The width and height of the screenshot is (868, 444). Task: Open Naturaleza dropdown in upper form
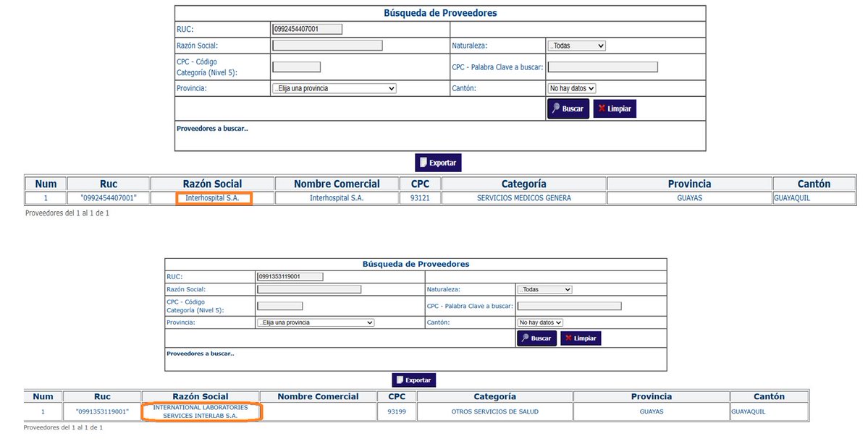576,46
